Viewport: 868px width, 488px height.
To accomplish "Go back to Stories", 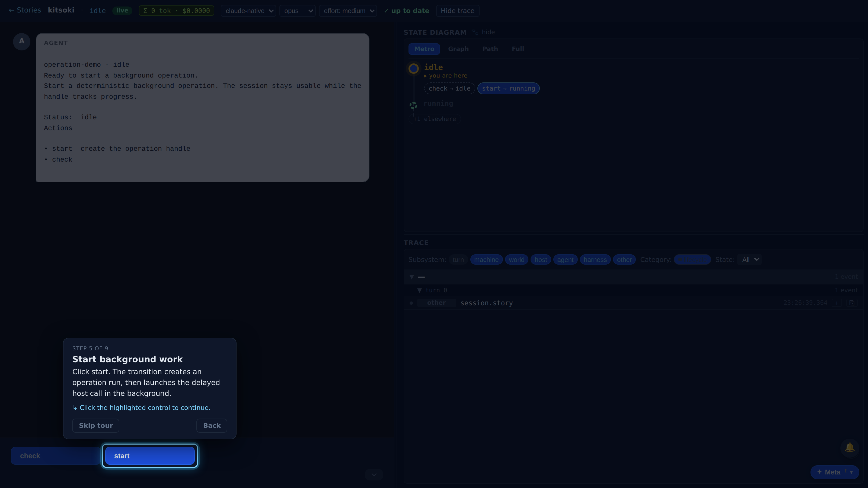I will click(25, 11).
